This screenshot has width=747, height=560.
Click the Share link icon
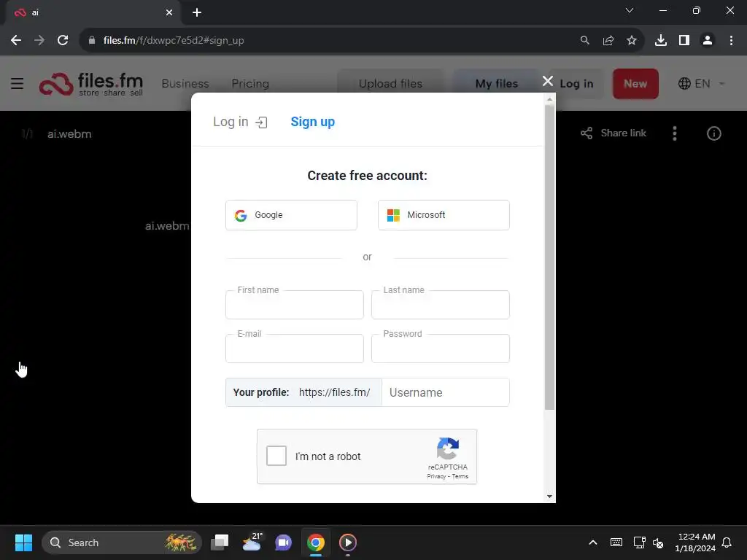tap(587, 133)
